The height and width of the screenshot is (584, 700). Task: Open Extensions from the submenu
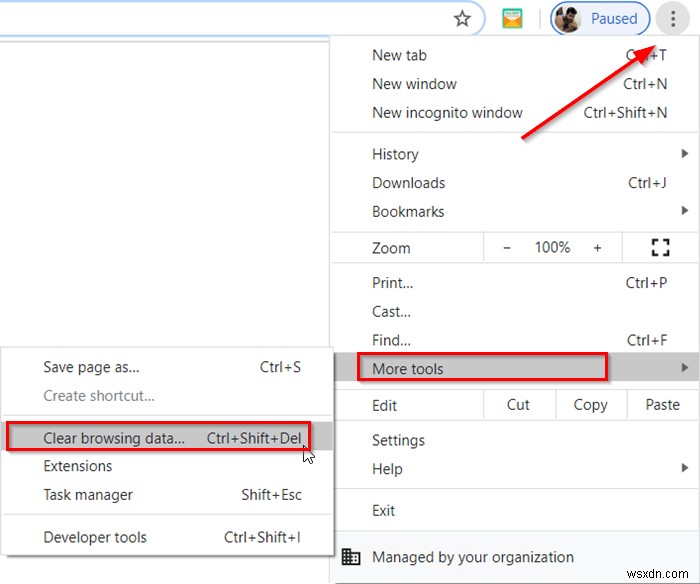point(168,466)
